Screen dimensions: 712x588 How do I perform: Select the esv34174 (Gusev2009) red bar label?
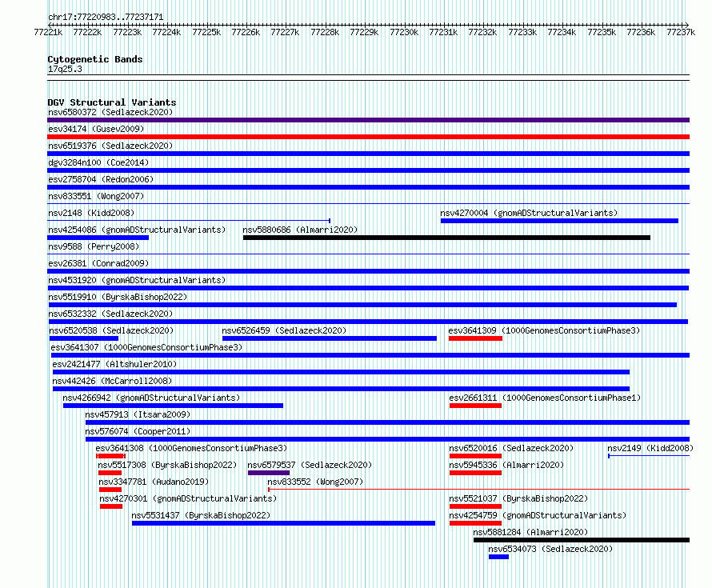click(x=96, y=129)
